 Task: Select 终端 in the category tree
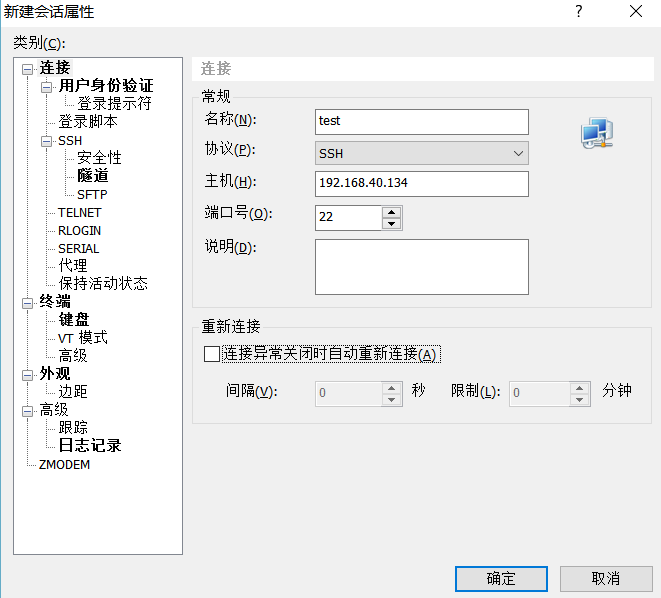coord(55,302)
